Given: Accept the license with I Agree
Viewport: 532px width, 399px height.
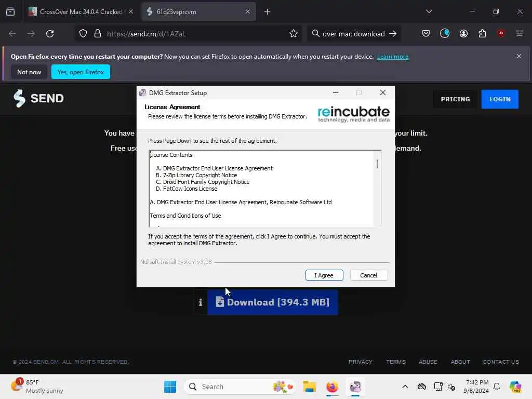Looking at the screenshot, I should [x=324, y=275].
